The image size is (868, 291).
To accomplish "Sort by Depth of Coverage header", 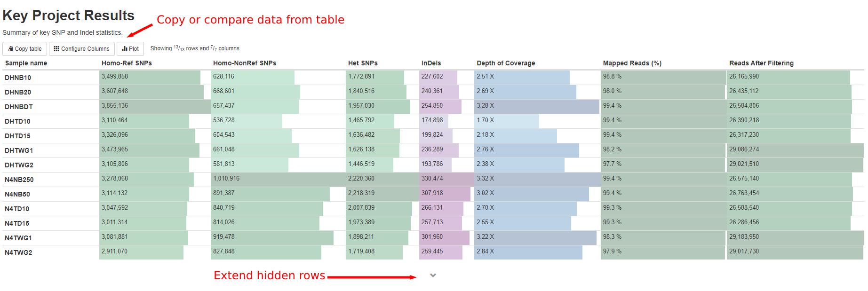I will pos(506,63).
